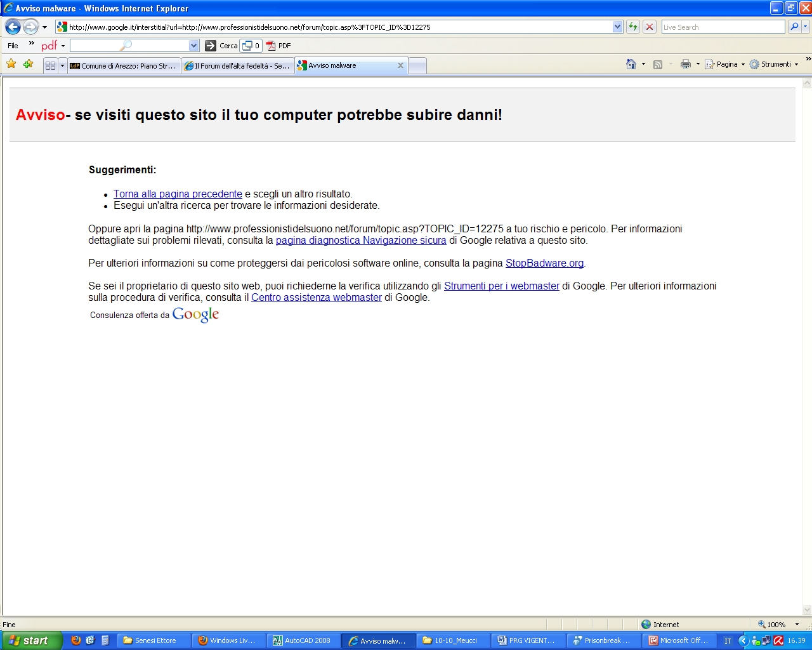Screen dimensions: 812x650
Task: Expand hidden system tray icons arrow
Action: (743, 641)
